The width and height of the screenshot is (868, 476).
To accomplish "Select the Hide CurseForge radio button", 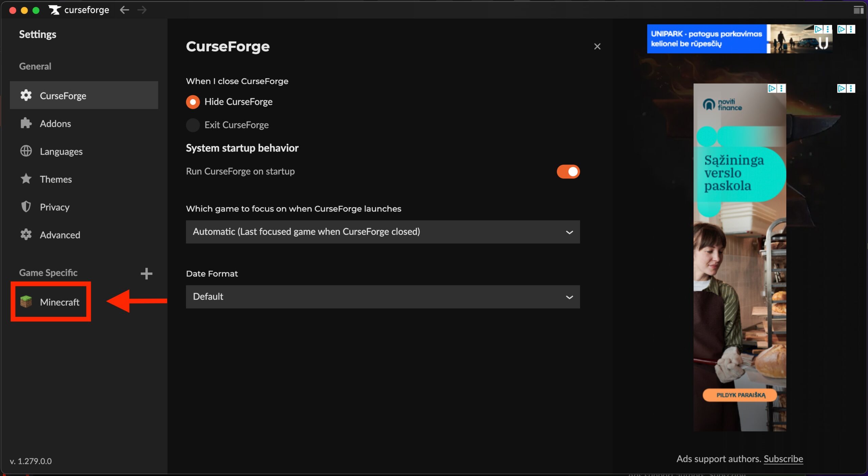I will (193, 102).
